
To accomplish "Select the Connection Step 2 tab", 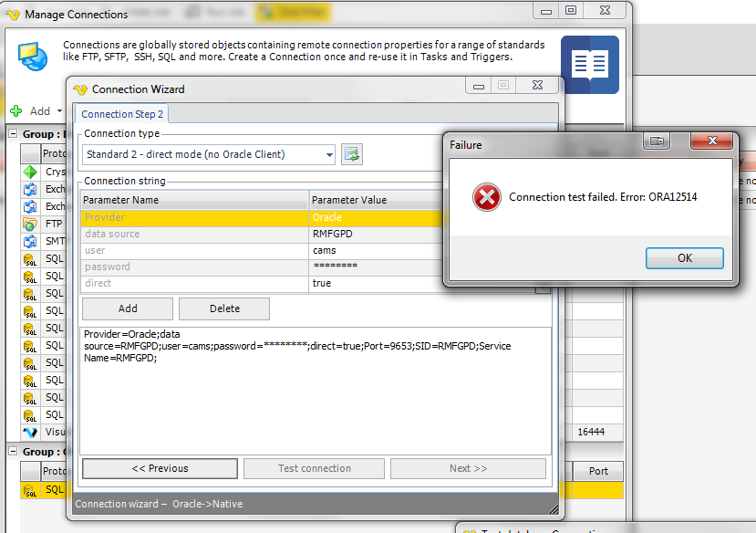I will click(121, 114).
